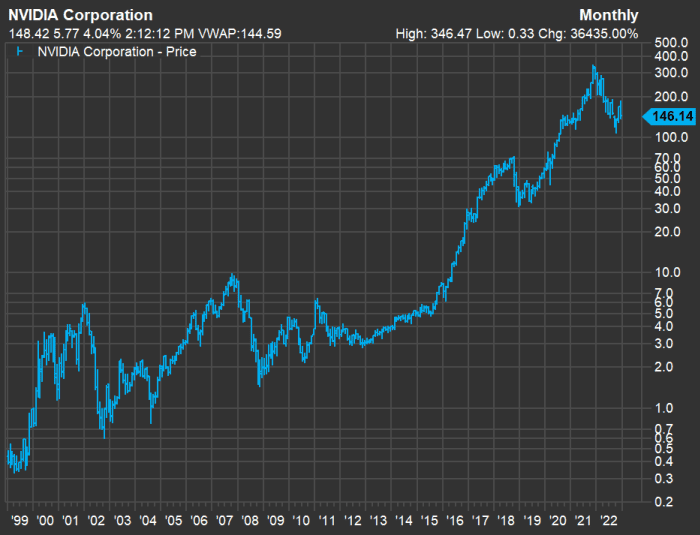The width and height of the screenshot is (700, 535).
Task: Click the '22 year label on the axis
Action: pos(609,520)
